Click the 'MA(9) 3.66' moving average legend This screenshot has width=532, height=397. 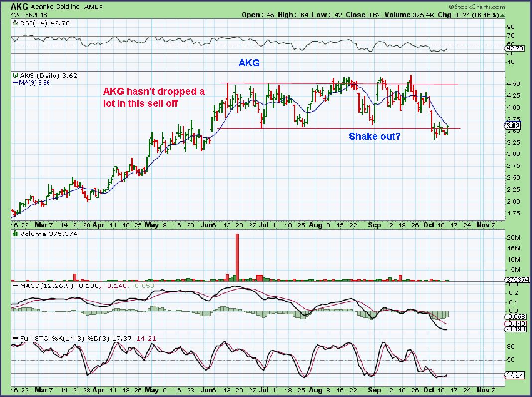[34, 83]
